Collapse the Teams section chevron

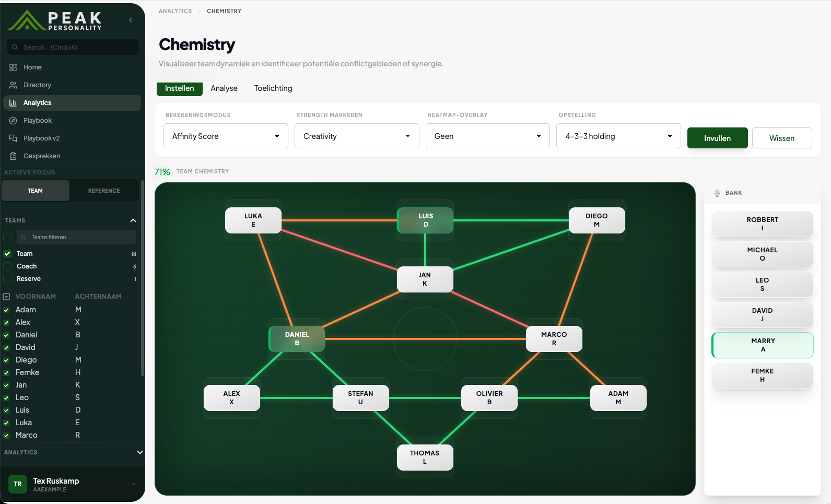(x=133, y=220)
